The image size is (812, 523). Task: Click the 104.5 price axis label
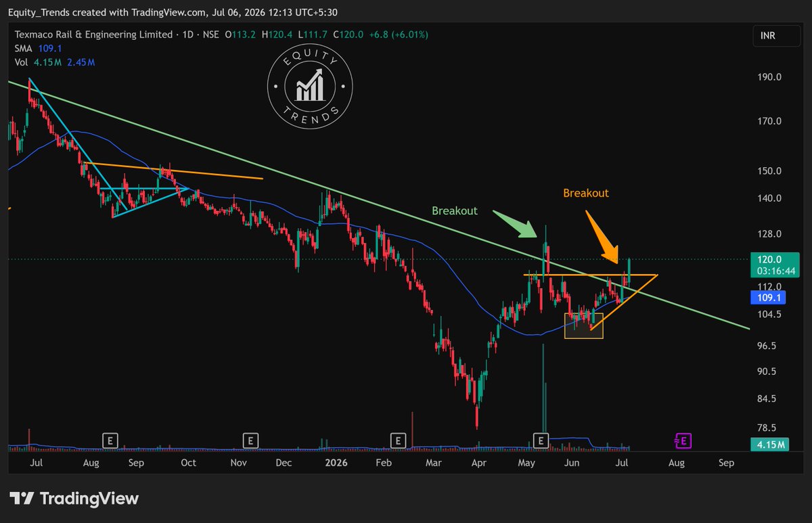tap(770, 315)
